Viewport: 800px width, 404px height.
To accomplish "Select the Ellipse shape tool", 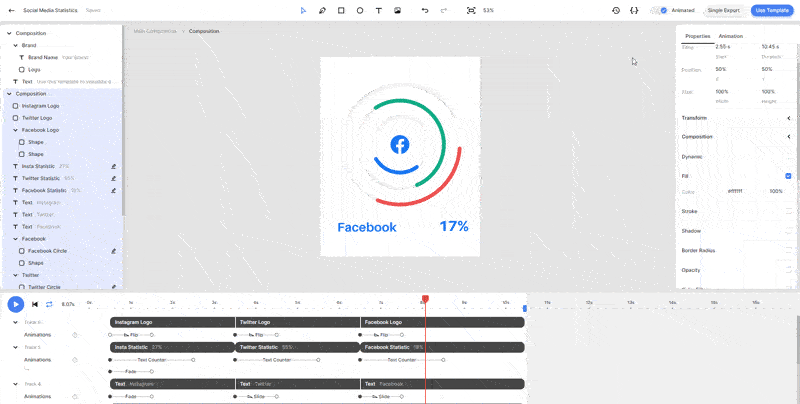I will coord(360,10).
